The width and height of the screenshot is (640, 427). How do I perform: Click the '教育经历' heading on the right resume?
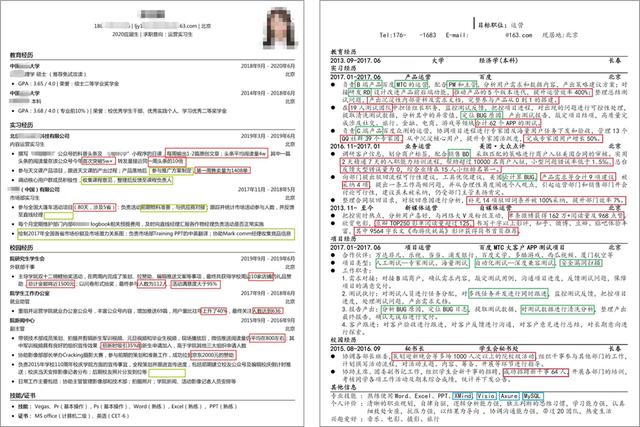pos(343,52)
